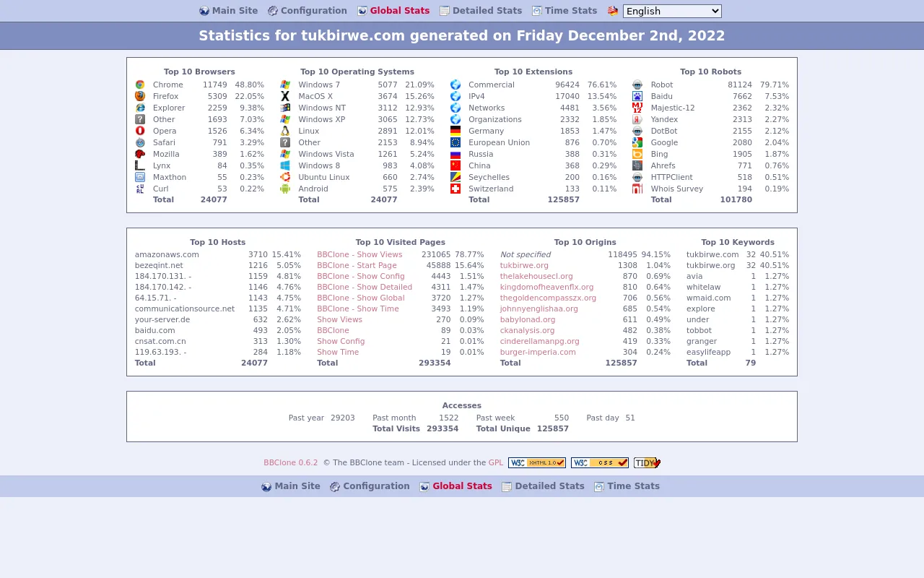Image resolution: width=924 pixels, height=578 pixels.
Task: Click the communicationsource.net host entry
Action: 185,309
